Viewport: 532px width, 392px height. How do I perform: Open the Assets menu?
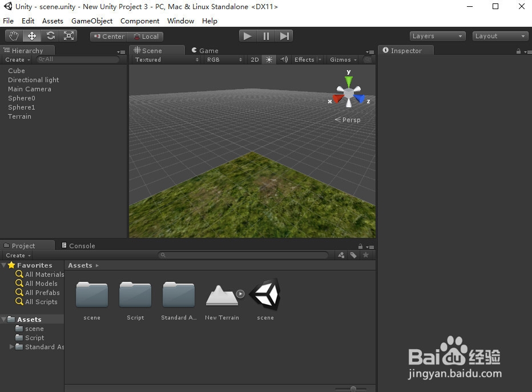pyautogui.click(x=53, y=21)
